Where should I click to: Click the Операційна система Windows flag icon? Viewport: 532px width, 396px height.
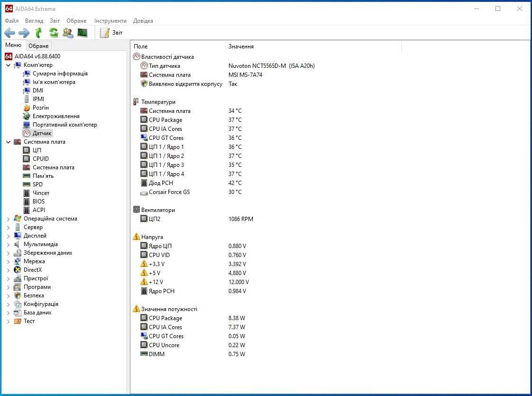click(17, 219)
